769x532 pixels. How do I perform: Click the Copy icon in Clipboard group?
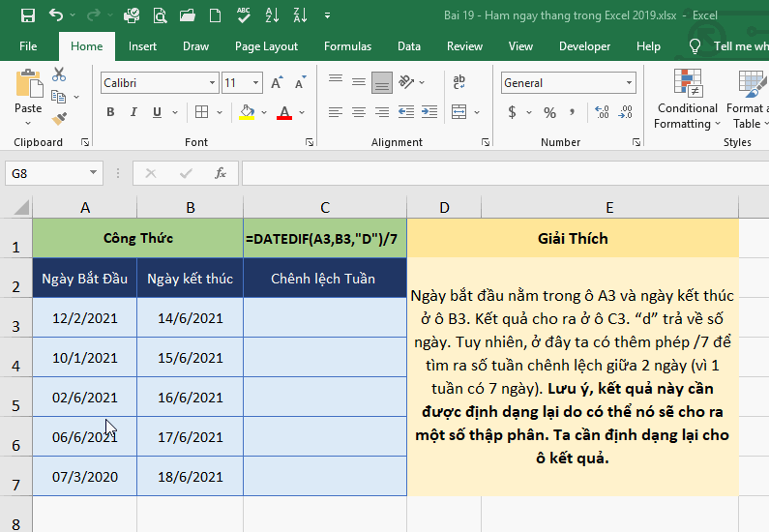[58, 97]
